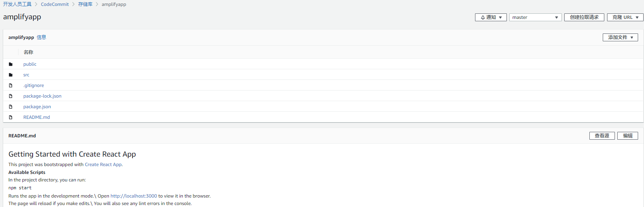The width and height of the screenshot is (644, 207).
Task: Go to 开发人员工具 in the breadcrumb
Action: click(17, 4)
